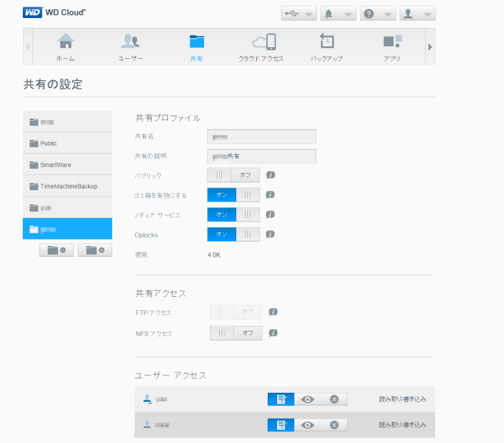Show info for ゴミ箱を有効にする
The height and width of the screenshot is (443, 504).
[270, 195]
